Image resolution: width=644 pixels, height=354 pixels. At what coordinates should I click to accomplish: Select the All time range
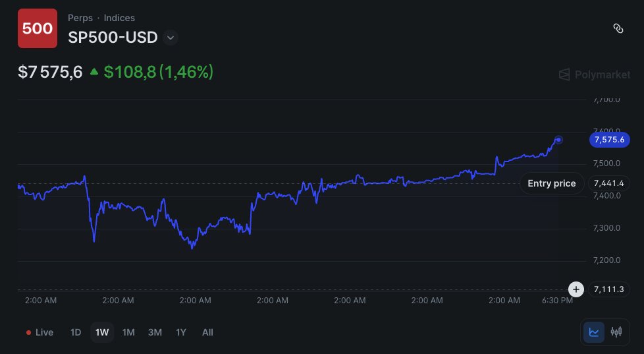pos(207,332)
